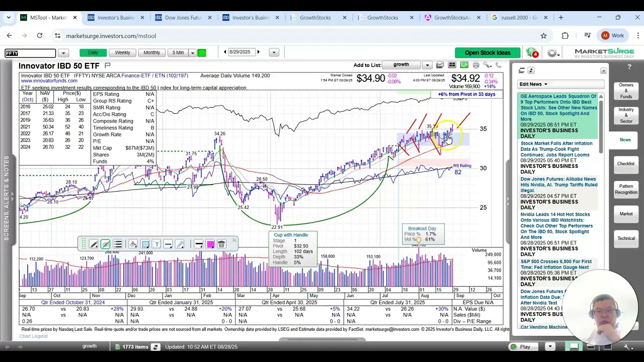Image resolution: width=644 pixels, height=362 pixels.
Task: Open the Owners & Funds panel tab
Action: tap(626, 91)
